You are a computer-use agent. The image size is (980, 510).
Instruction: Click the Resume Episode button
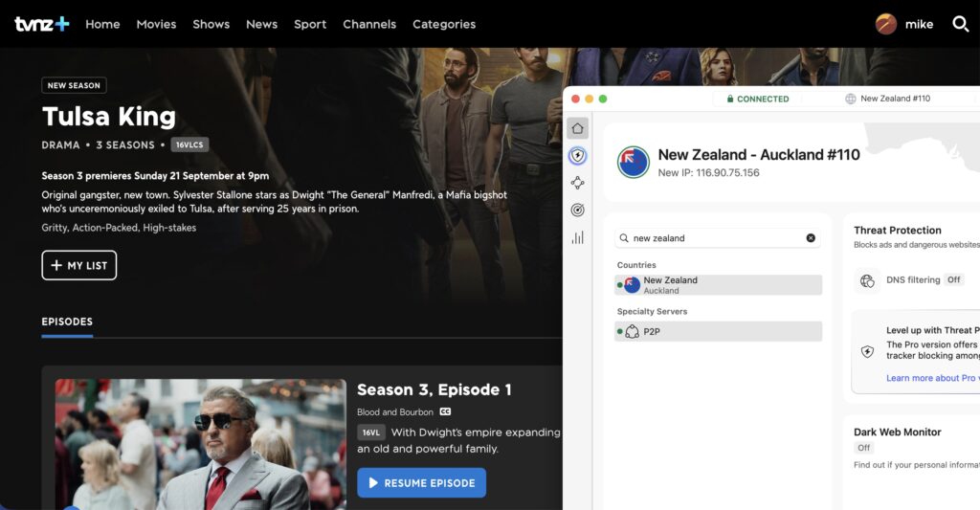[x=422, y=482]
